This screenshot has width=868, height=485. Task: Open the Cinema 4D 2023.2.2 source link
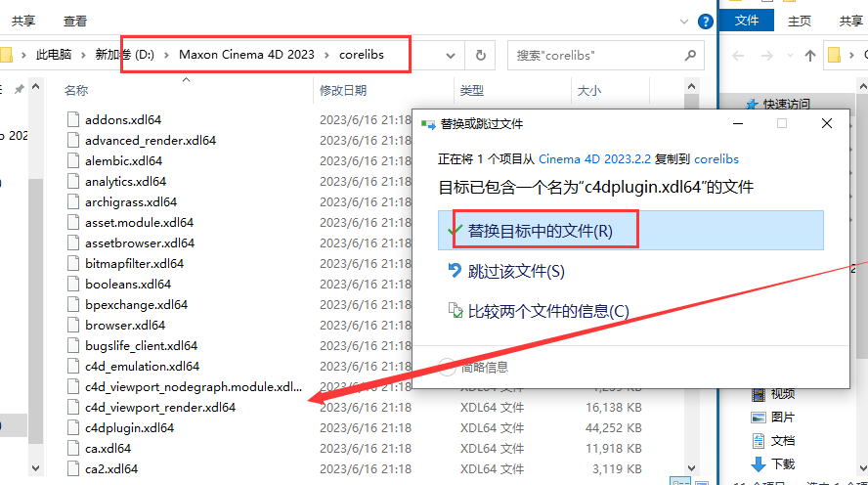click(594, 159)
